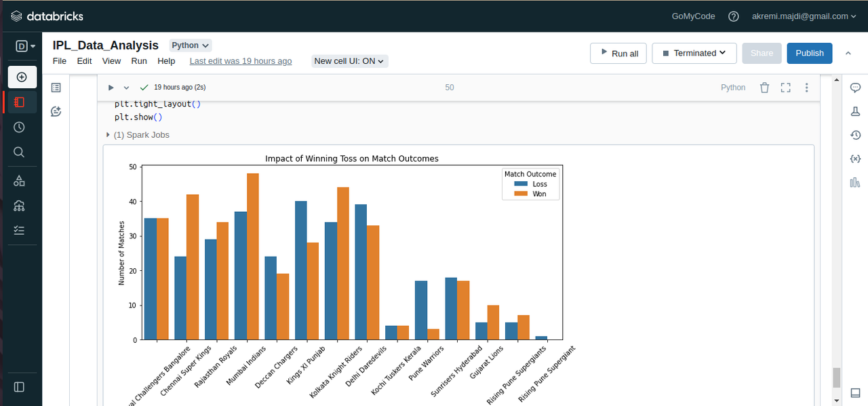Image resolution: width=868 pixels, height=406 pixels.
Task: Open the File menu
Action: [60, 61]
